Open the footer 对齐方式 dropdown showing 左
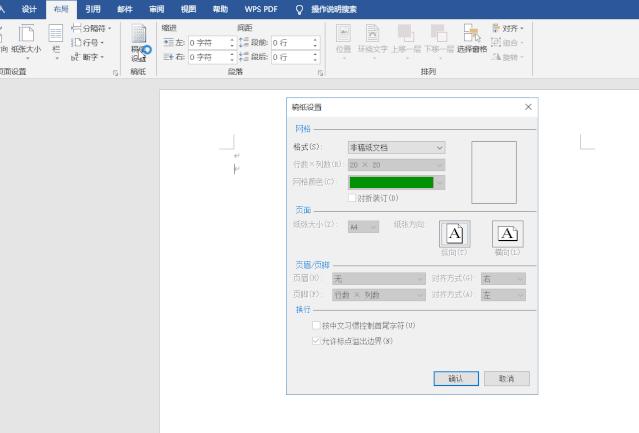 (503, 295)
